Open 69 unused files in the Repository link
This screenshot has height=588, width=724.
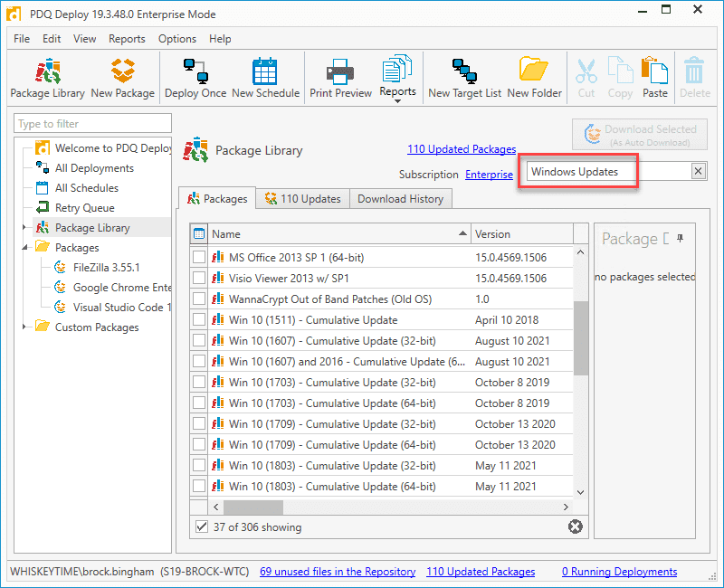(338, 572)
